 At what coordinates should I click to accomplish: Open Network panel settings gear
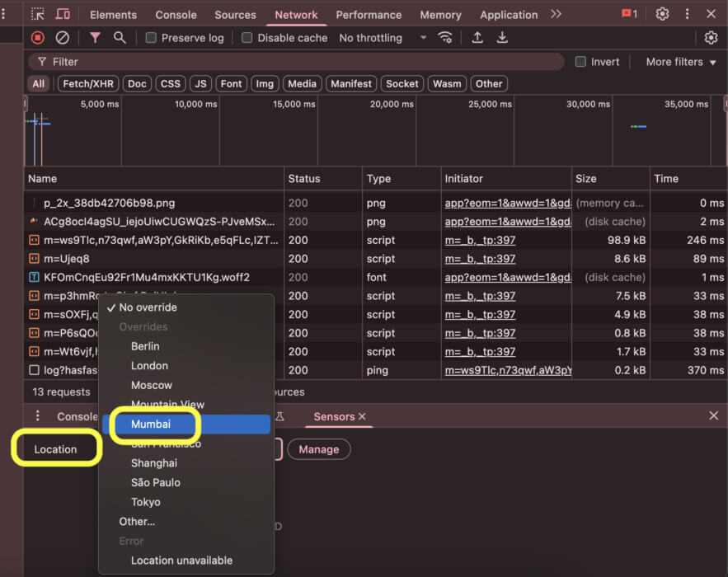[711, 38]
